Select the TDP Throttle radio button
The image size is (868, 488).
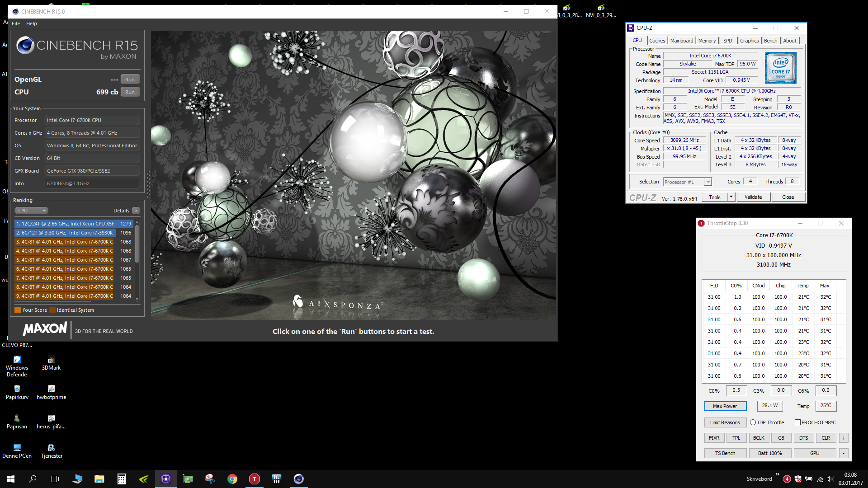[753, 422]
